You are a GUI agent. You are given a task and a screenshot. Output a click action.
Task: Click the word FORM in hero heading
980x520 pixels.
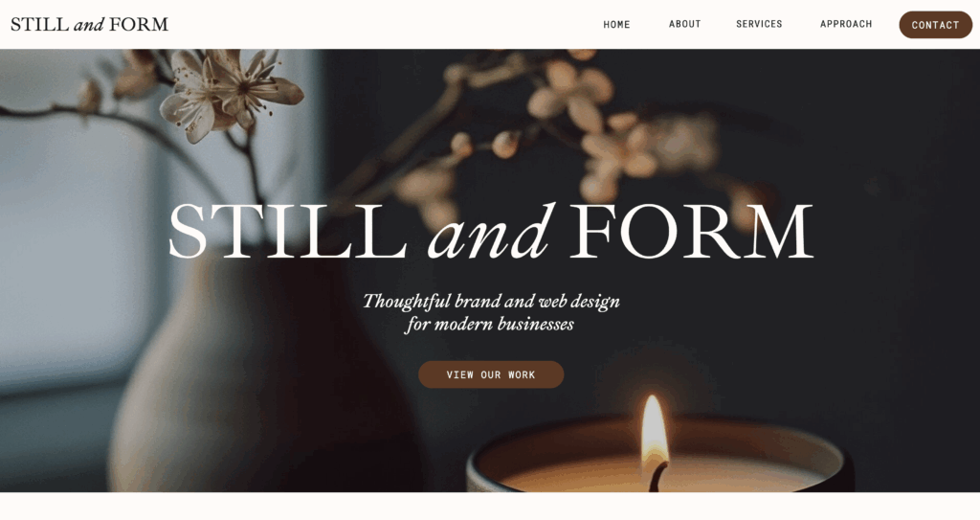691,230
